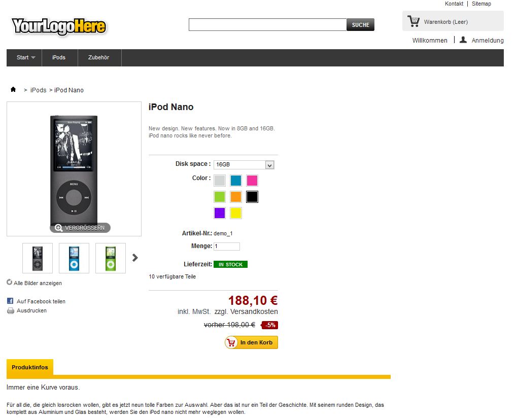The image size is (517, 420).
Task: Switch to the Produktinfos tab
Action: (30, 367)
